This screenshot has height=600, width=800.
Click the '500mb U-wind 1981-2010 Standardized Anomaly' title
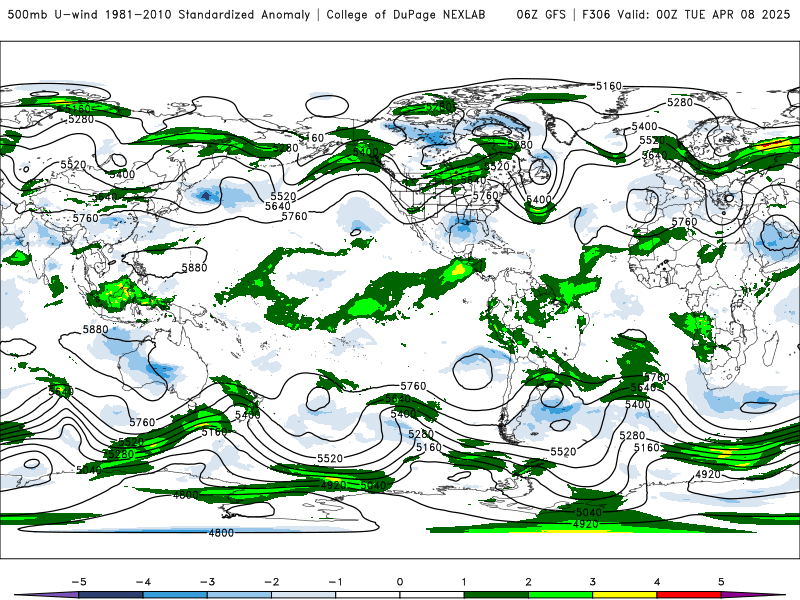click(159, 15)
